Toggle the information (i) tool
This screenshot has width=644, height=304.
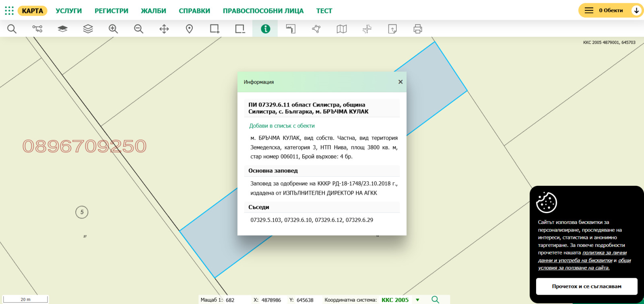[x=265, y=29]
